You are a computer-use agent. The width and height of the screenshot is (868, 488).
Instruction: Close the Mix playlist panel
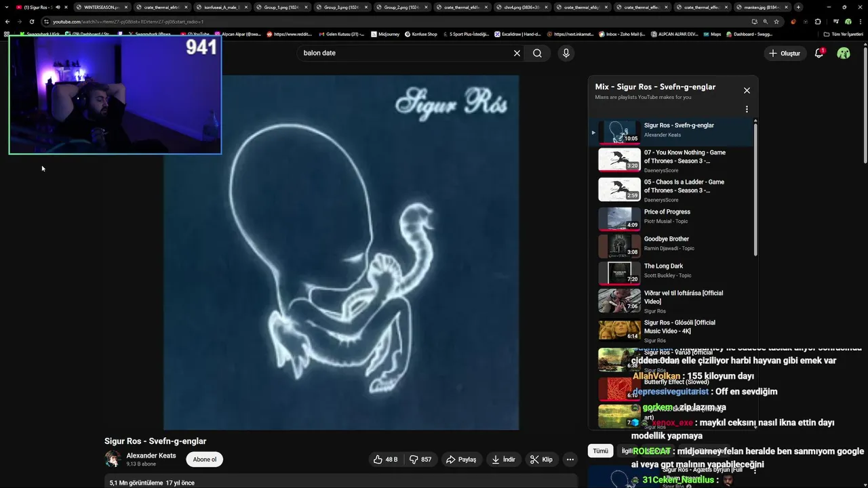[747, 90]
